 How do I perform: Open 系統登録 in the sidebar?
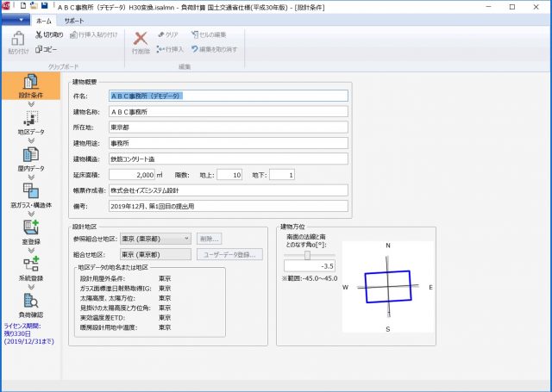pos(31,269)
